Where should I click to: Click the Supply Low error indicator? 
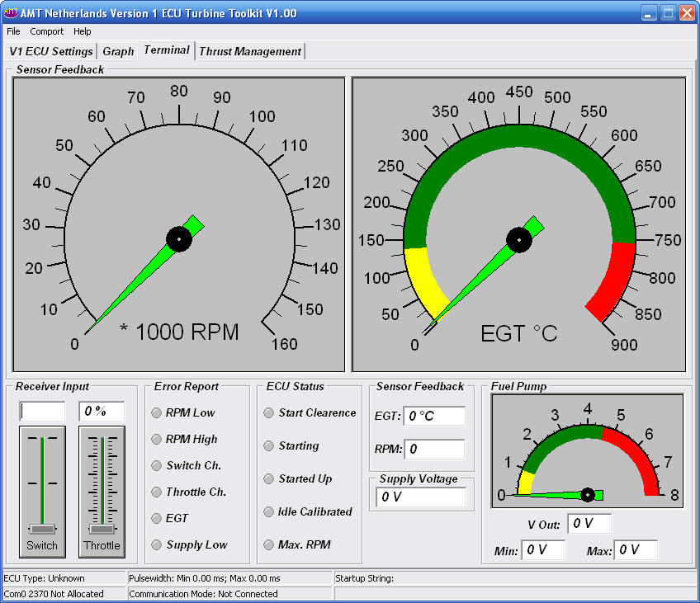tap(156, 545)
